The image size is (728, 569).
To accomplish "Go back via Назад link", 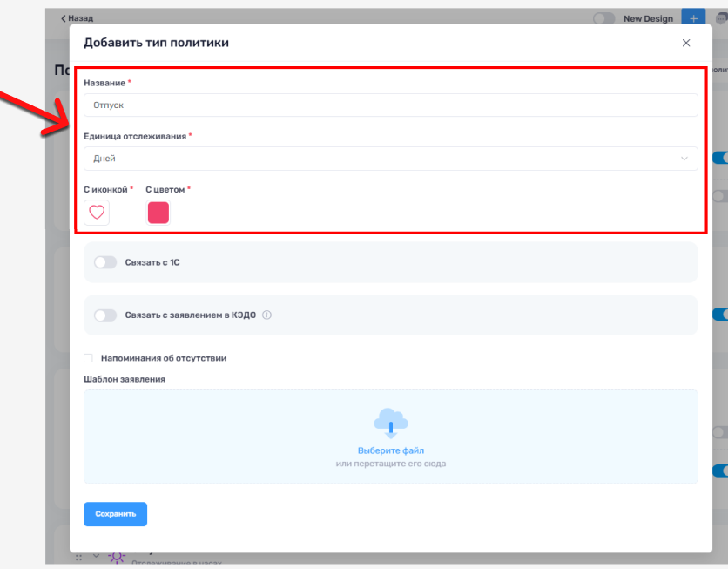I will point(79,18).
